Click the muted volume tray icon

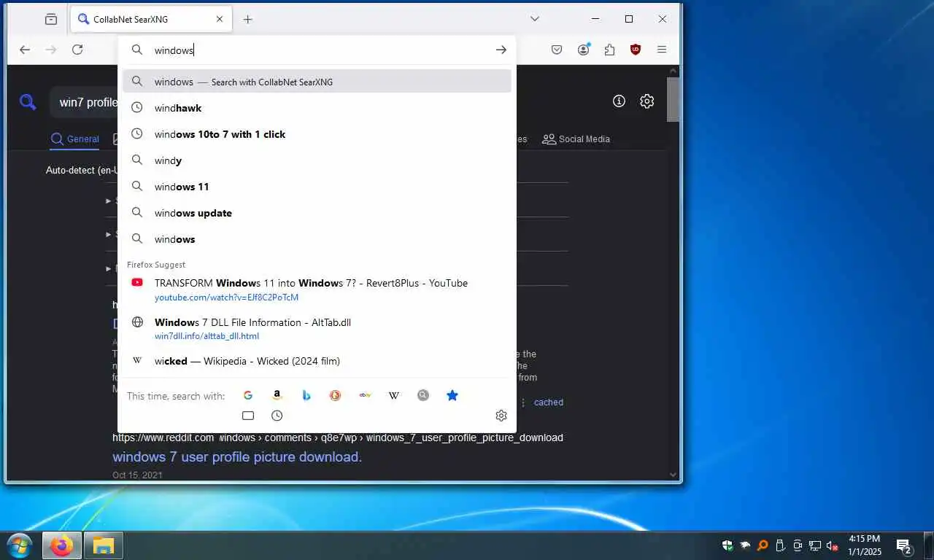[x=833, y=545]
